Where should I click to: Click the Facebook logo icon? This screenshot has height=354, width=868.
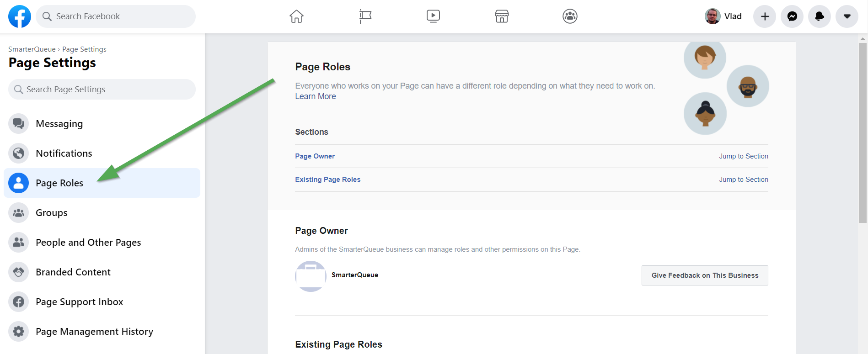click(20, 16)
